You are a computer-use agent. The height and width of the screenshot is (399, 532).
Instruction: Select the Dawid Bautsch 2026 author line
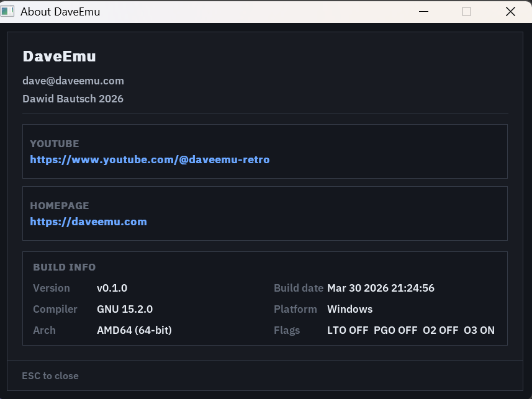(x=73, y=99)
